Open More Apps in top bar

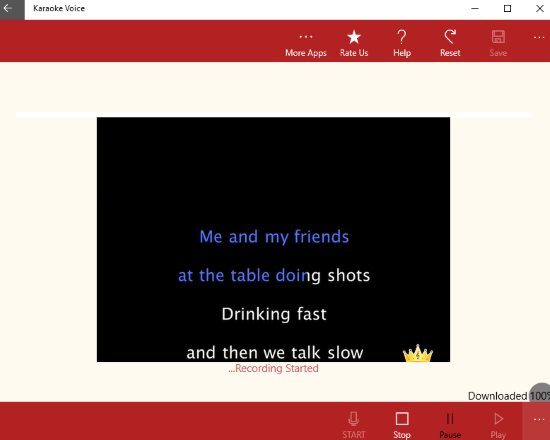[306, 44]
